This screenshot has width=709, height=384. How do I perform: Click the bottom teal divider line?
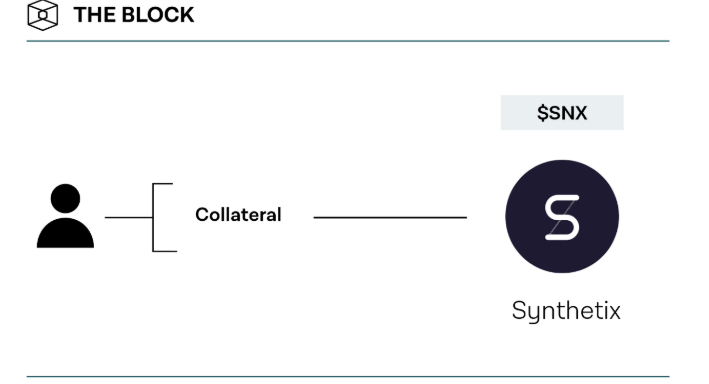[348, 376]
